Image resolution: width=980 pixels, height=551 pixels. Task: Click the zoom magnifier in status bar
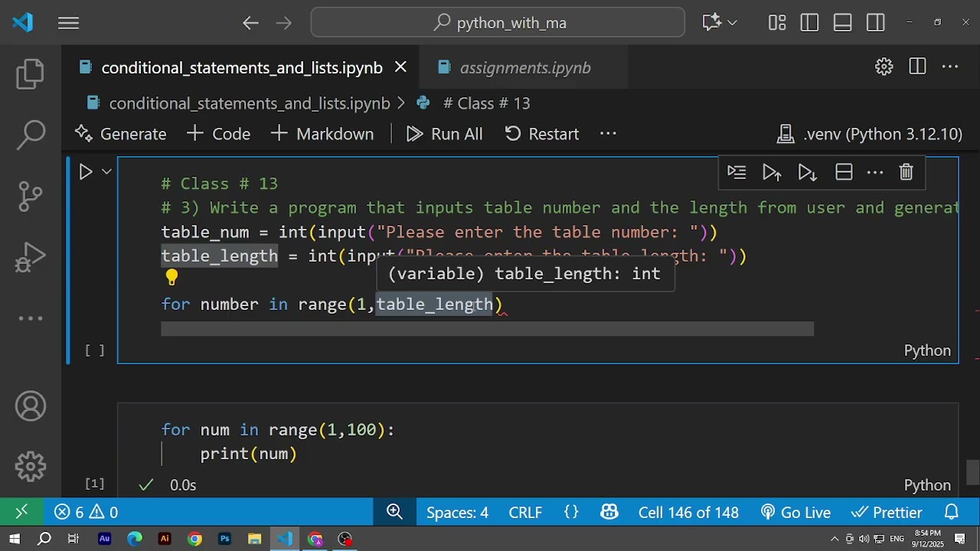(x=395, y=512)
